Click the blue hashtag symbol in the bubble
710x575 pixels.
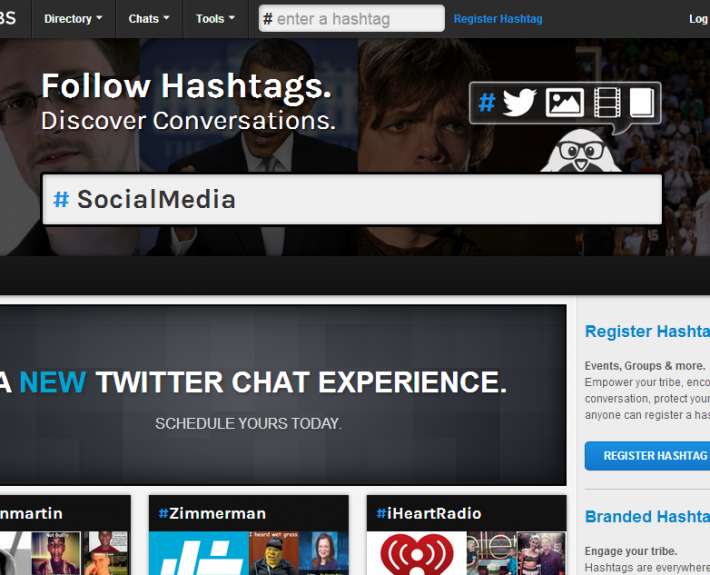pyautogui.click(x=487, y=102)
